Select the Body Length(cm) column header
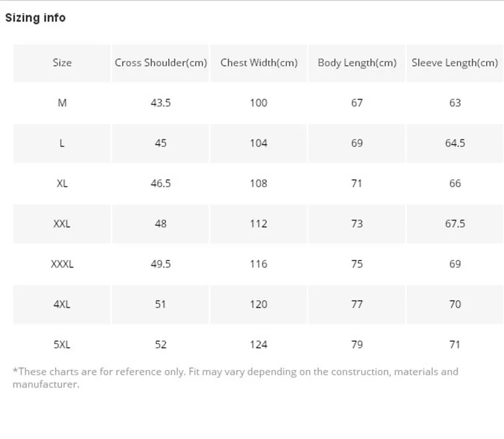This screenshot has height=439, width=504. pyautogui.click(x=356, y=63)
